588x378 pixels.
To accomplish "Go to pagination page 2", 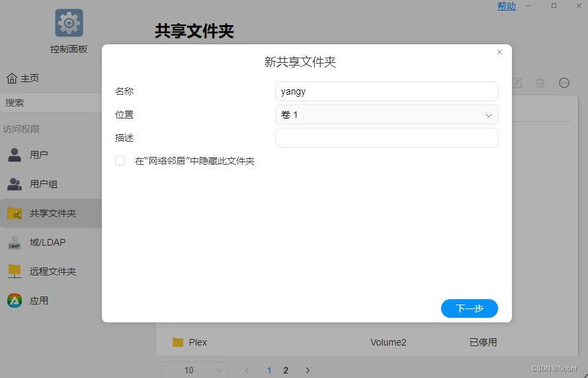I will coord(286,371).
